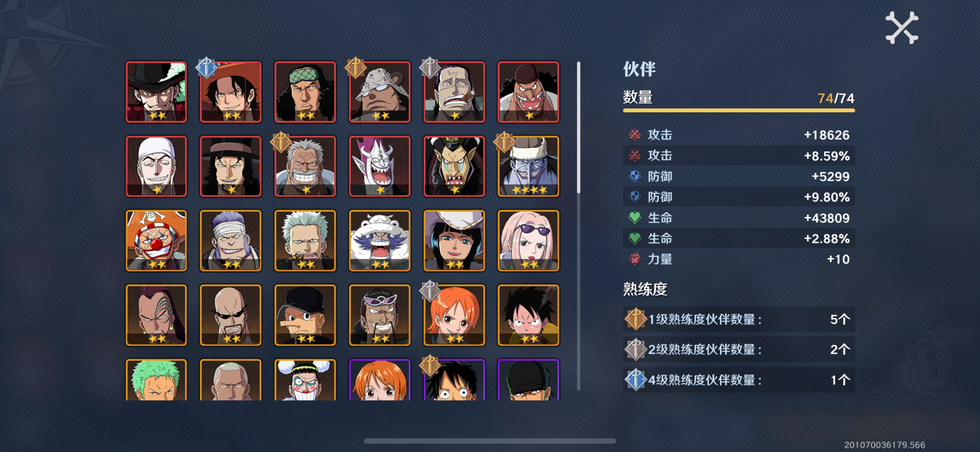Click the level-2 proficiency silver sword icon
This screenshot has width=980, height=452.
point(635,349)
